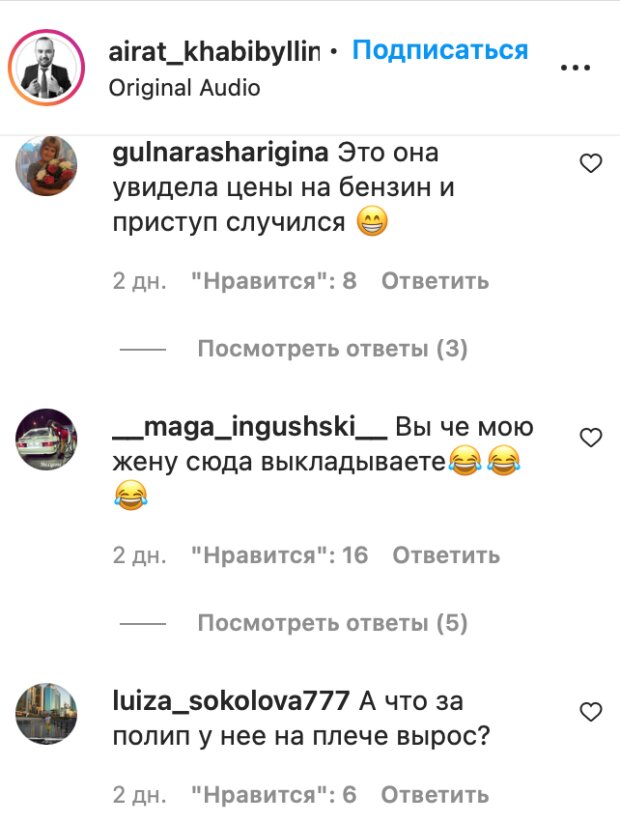Image resolution: width=620 pixels, height=823 pixels.
Task: Reply to luiza_sokolova777 via Ответить
Action: [435, 795]
